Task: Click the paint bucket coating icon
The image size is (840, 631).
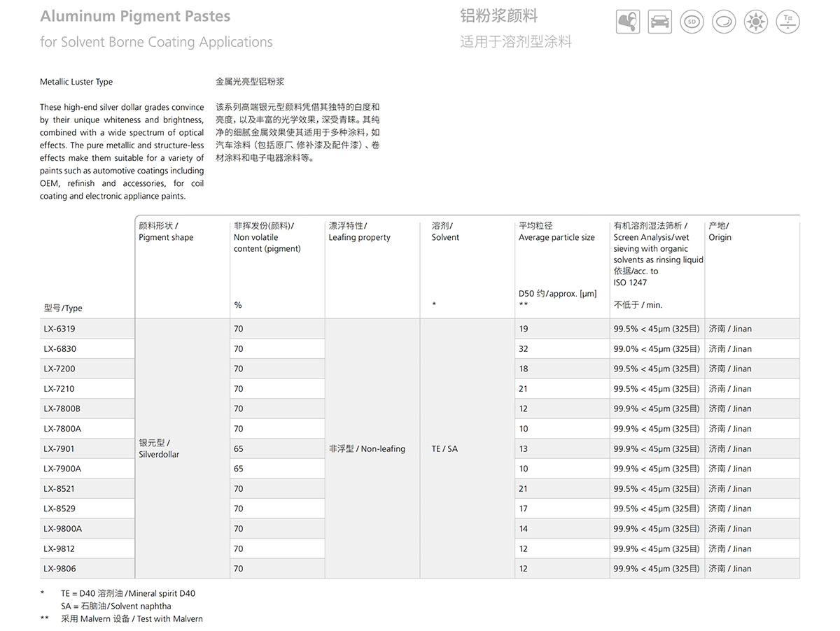Action: pos(628,22)
